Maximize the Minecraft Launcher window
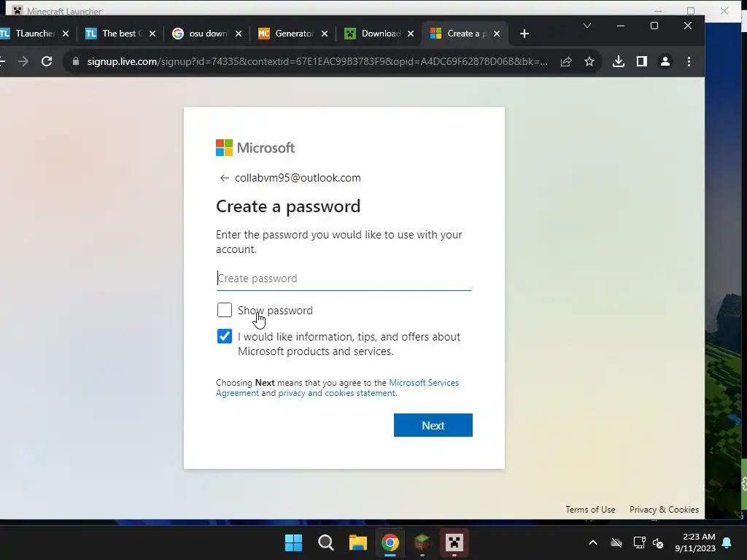This screenshot has width=747, height=560. (x=691, y=10)
